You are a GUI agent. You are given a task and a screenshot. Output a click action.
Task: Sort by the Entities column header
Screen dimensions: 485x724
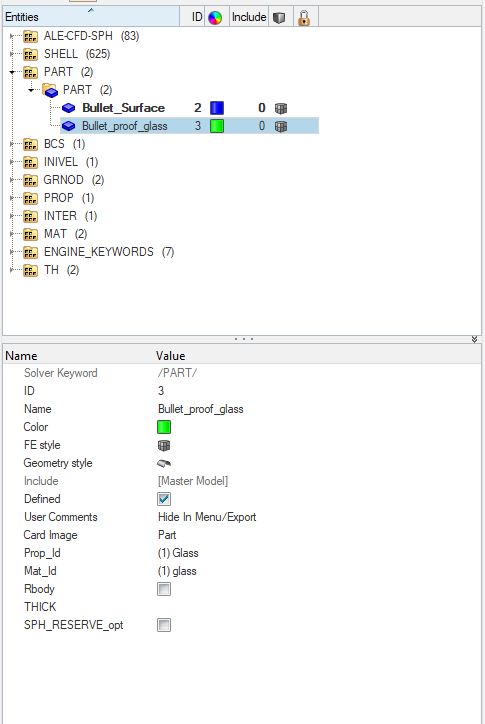click(91, 17)
